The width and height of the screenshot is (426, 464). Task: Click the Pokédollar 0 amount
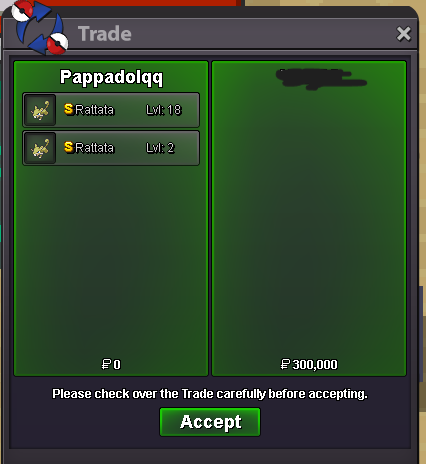(111, 364)
